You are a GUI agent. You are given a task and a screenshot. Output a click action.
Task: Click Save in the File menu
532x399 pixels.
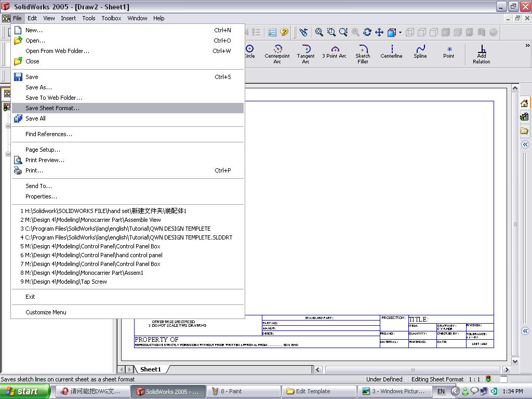[128, 77]
